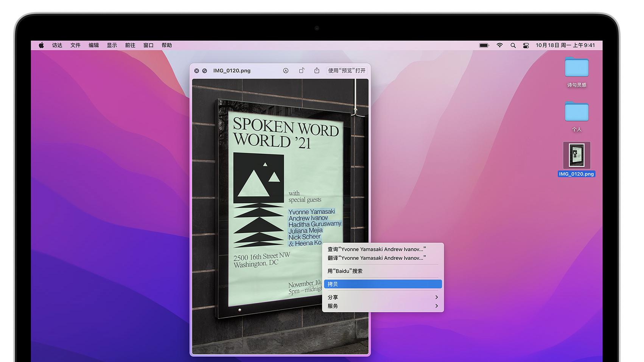Image resolution: width=644 pixels, height=362 pixels.
Task: Open sharing options via the Share icon
Action: (317, 71)
